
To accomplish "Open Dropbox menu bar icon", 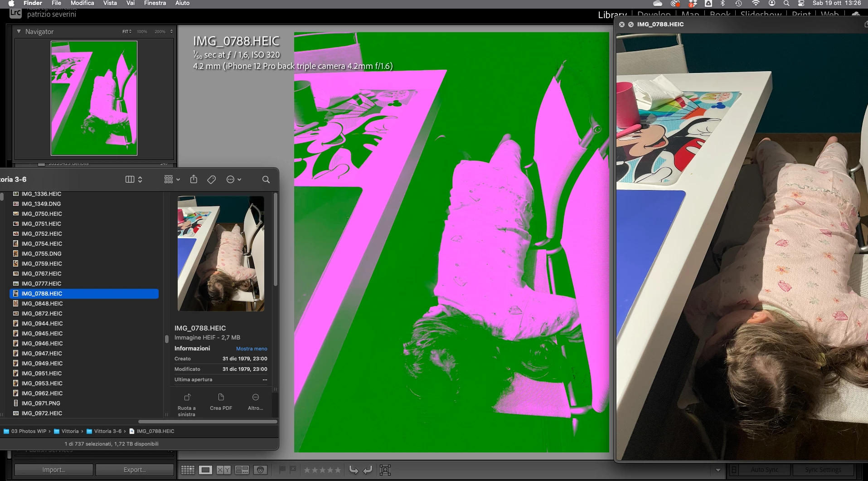I will [692, 3].
